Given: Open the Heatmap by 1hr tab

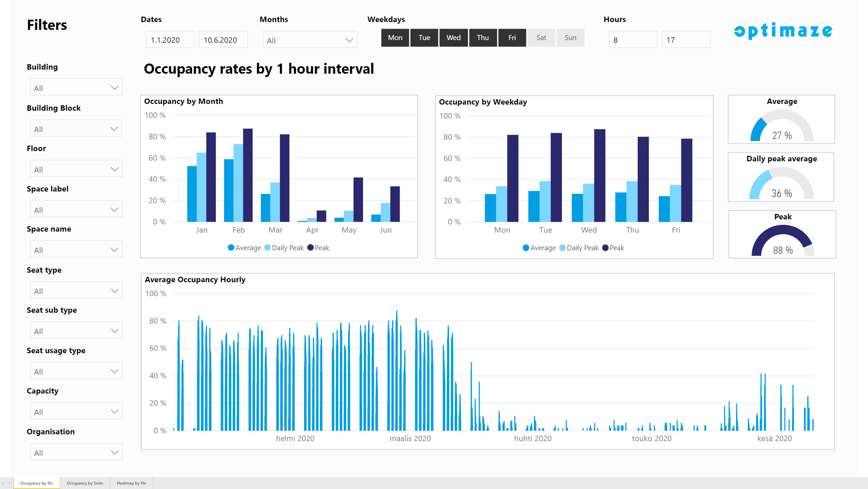Looking at the screenshot, I should (131, 483).
